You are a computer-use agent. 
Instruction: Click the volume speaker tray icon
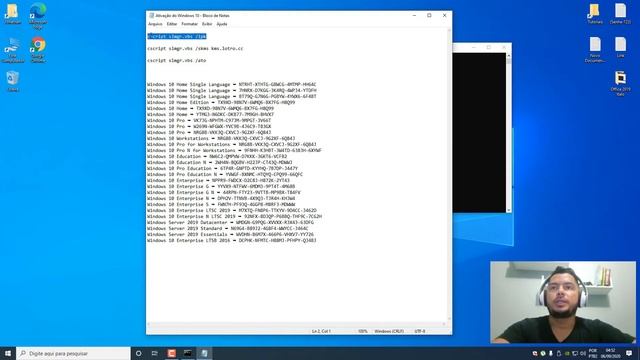click(x=582, y=353)
